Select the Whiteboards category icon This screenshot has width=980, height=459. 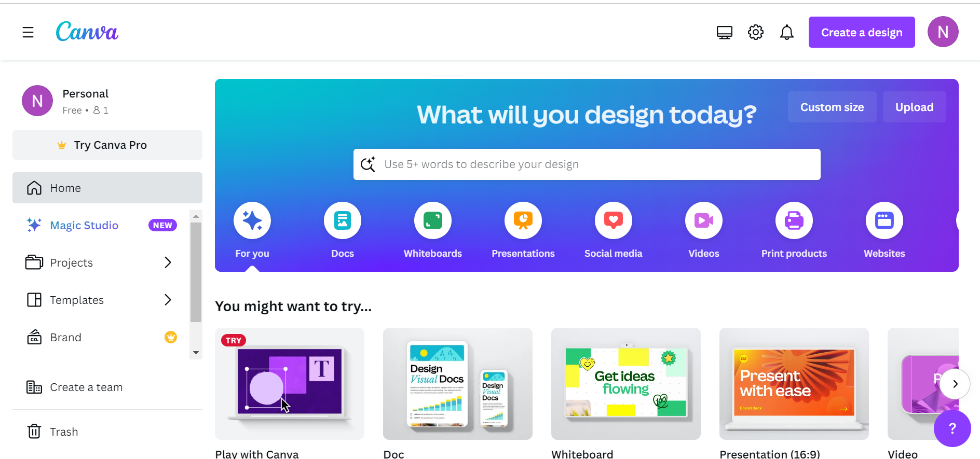point(433,220)
